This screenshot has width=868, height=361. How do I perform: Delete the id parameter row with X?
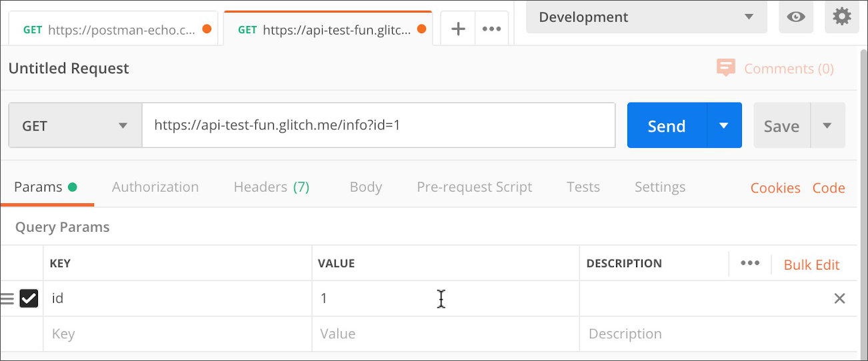point(839,298)
